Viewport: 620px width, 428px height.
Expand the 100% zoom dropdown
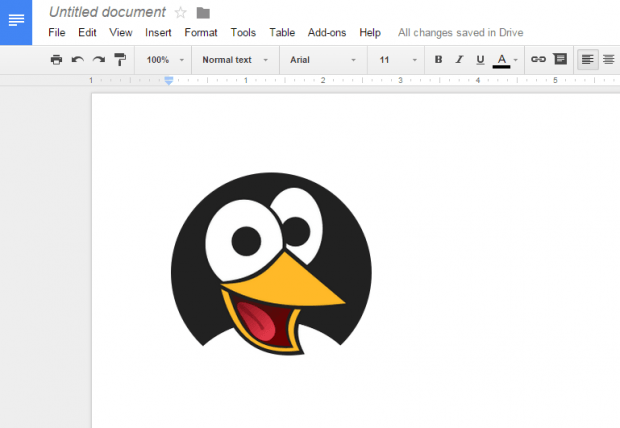point(165,60)
